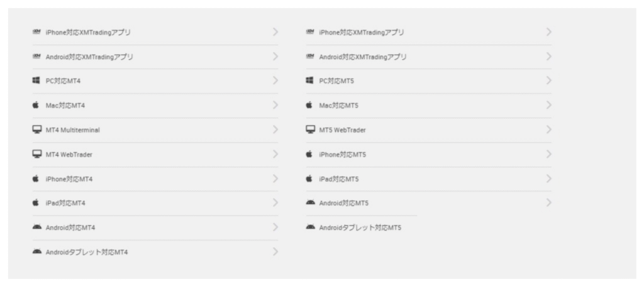Click XM logo icon beside iPhone対応XMTradingアプリ in left column
This screenshot has width=644, height=287.
pos(36,32)
